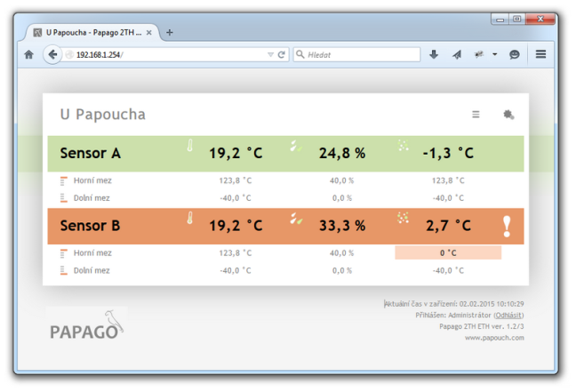
Task: Click the Firefox home button
Action: [28, 54]
